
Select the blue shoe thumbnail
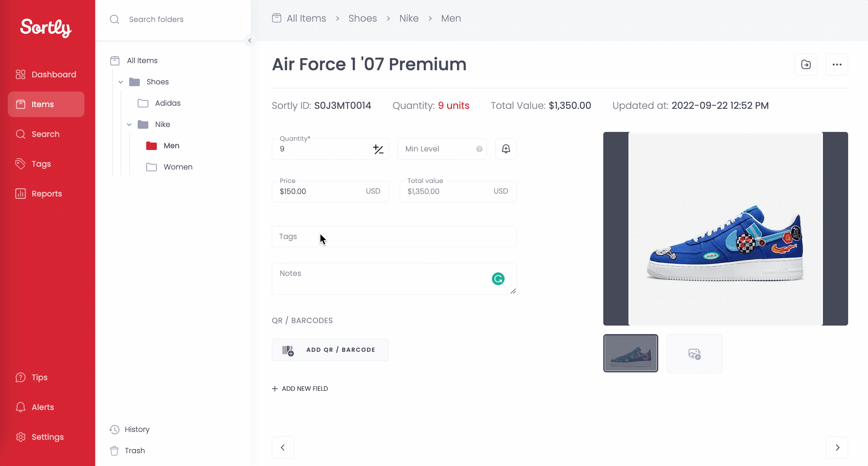tap(631, 353)
